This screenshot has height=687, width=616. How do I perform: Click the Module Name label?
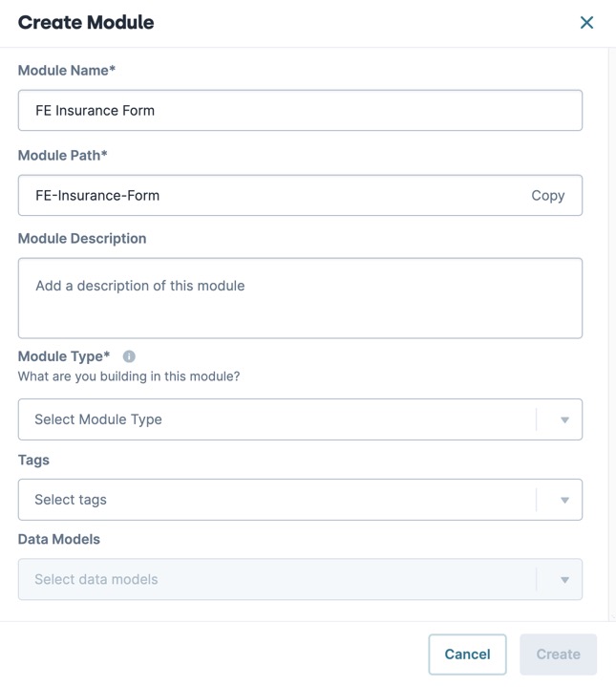67,70
